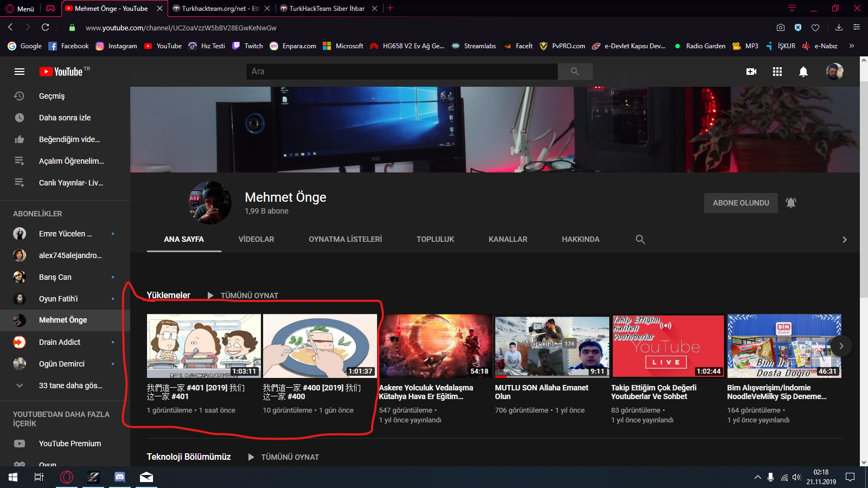Open Mail app from taskbar
The width and height of the screenshot is (868, 488).
point(146,477)
